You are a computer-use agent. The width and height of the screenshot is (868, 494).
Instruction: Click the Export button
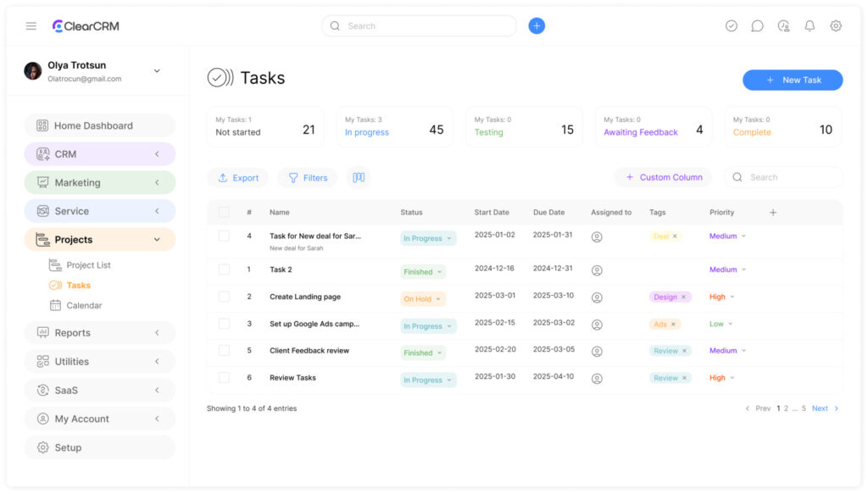click(x=238, y=178)
